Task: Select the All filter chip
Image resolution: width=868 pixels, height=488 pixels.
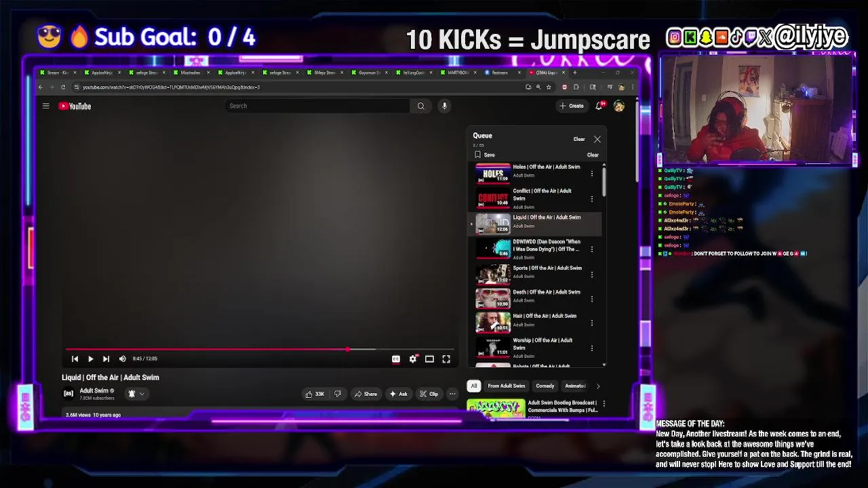Action: pos(474,386)
